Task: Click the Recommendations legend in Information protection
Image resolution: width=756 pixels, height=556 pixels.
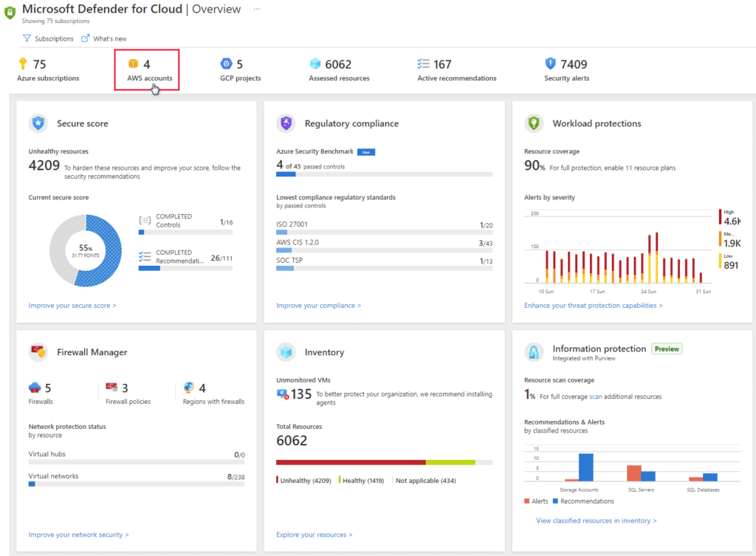Action: (583, 501)
